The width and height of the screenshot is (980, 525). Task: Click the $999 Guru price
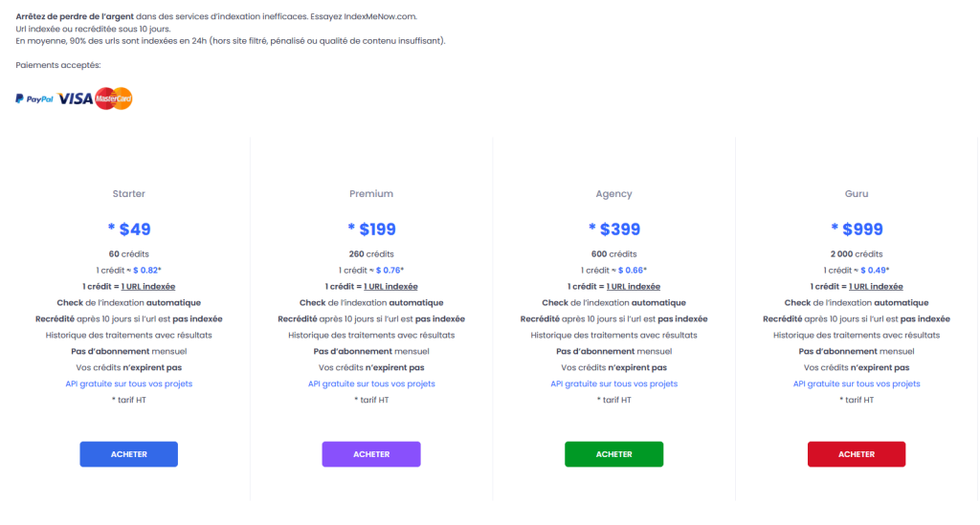861,230
